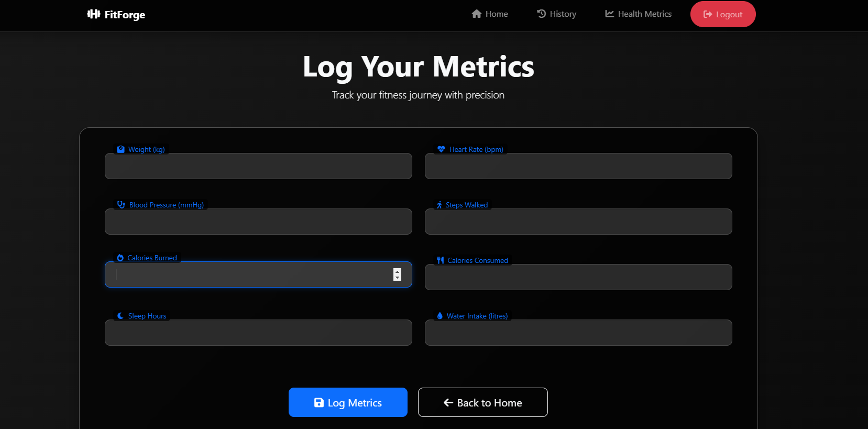
Task: Click the History clock icon
Action: coord(542,14)
